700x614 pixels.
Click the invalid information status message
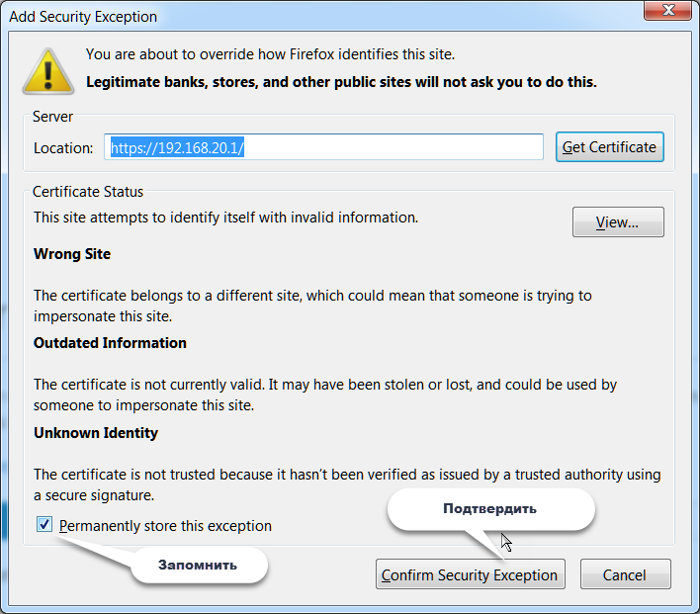click(225, 217)
